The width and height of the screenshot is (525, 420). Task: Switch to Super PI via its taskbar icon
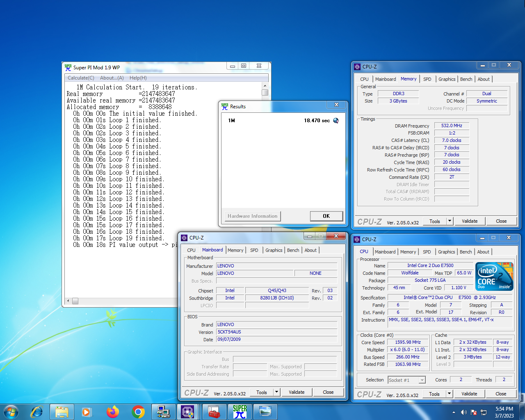pos(240,411)
